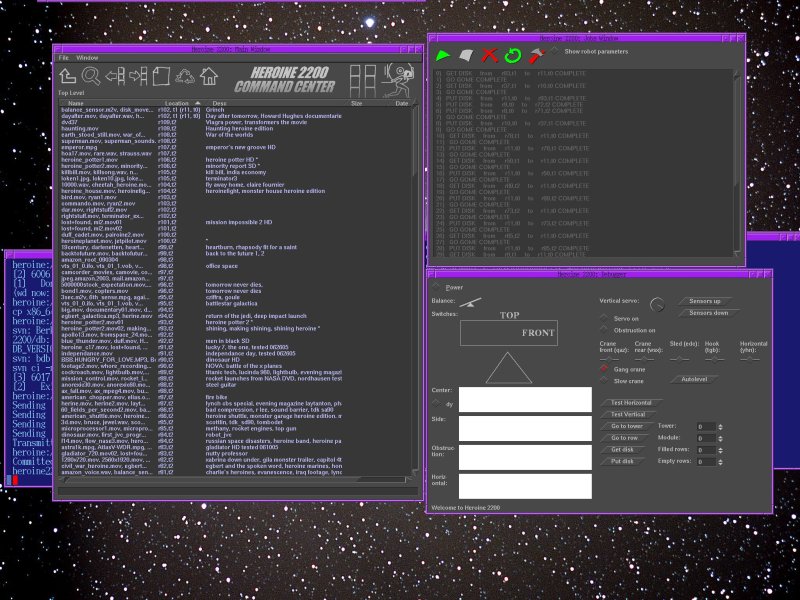Increase the Tower value with stepper arrow

(x=720, y=424)
